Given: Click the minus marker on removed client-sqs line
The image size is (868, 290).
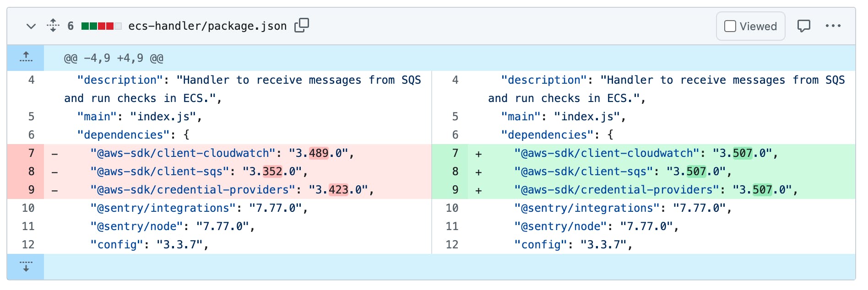Looking at the screenshot, I should pyautogui.click(x=54, y=172).
